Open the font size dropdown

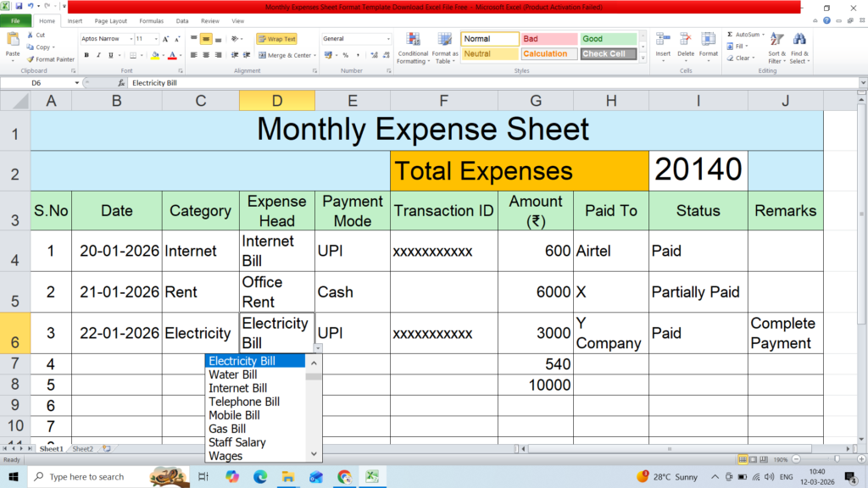pyautogui.click(x=156, y=39)
